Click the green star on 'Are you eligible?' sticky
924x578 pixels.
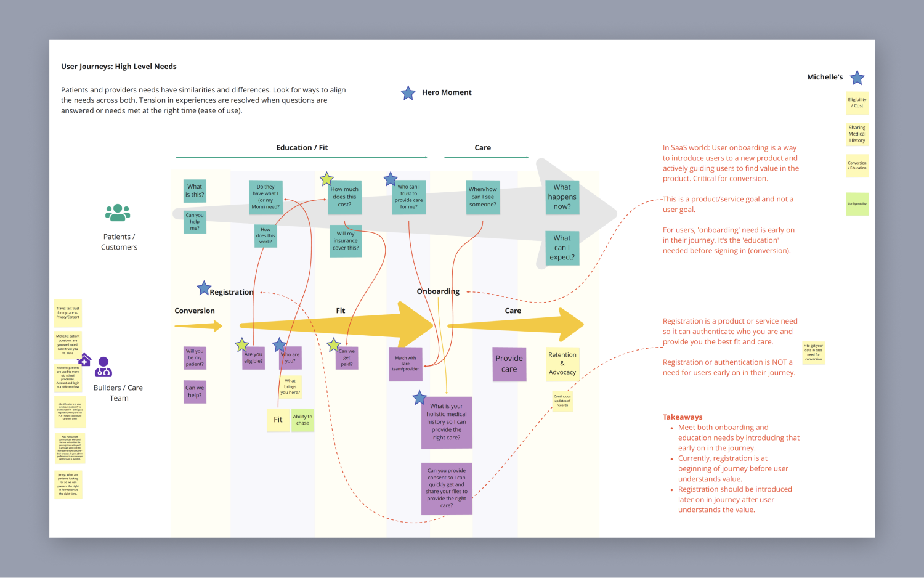241,344
